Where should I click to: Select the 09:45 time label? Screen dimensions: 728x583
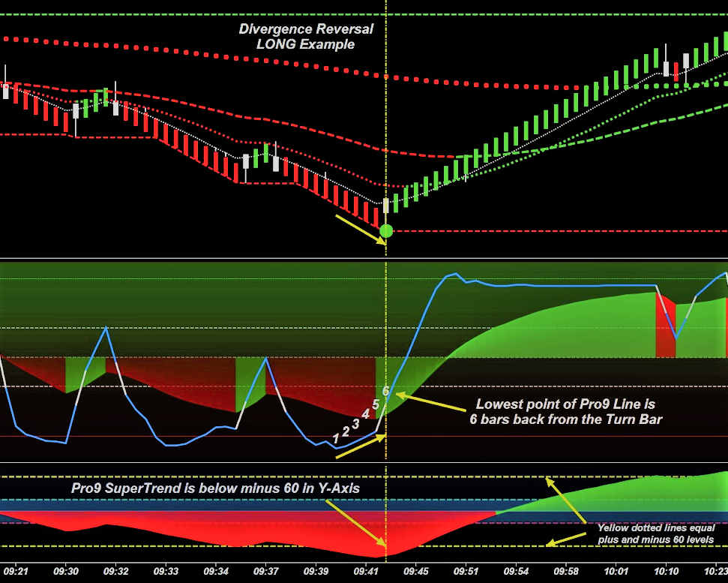416,571
